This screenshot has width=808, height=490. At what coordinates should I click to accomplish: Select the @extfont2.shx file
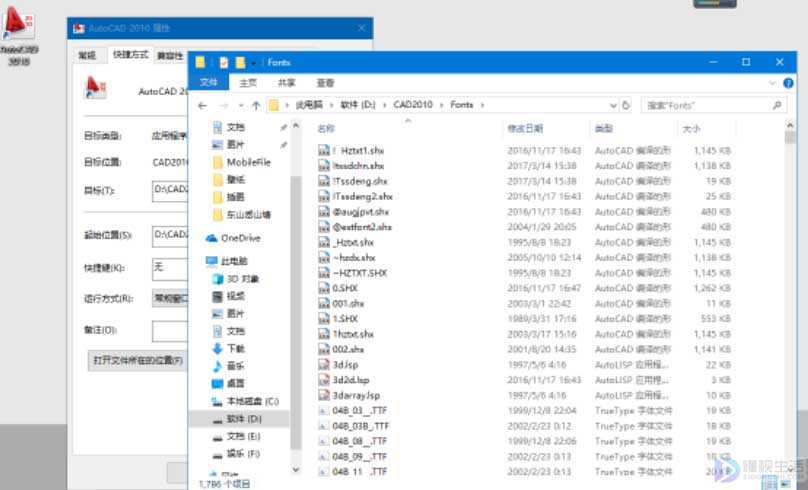pyautogui.click(x=362, y=227)
